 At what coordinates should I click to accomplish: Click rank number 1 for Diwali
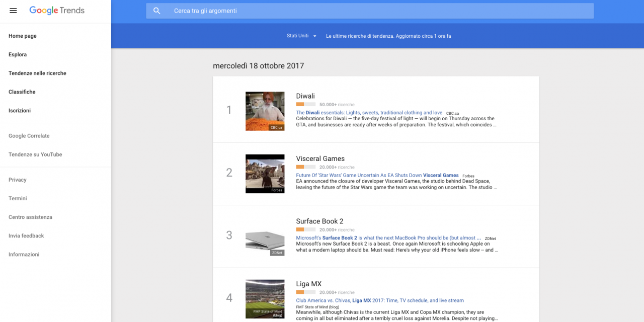point(229,110)
